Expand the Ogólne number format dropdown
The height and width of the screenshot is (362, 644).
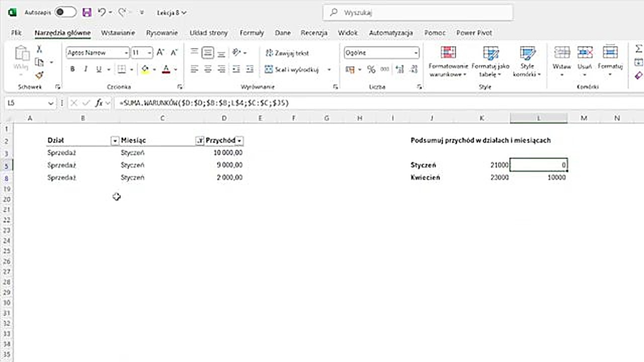coord(416,53)
